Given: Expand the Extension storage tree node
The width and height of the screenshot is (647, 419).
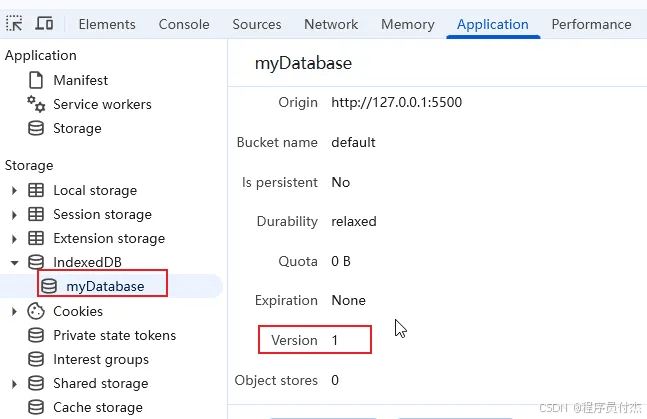Looking at the screenshot, I should click(14, 239).
